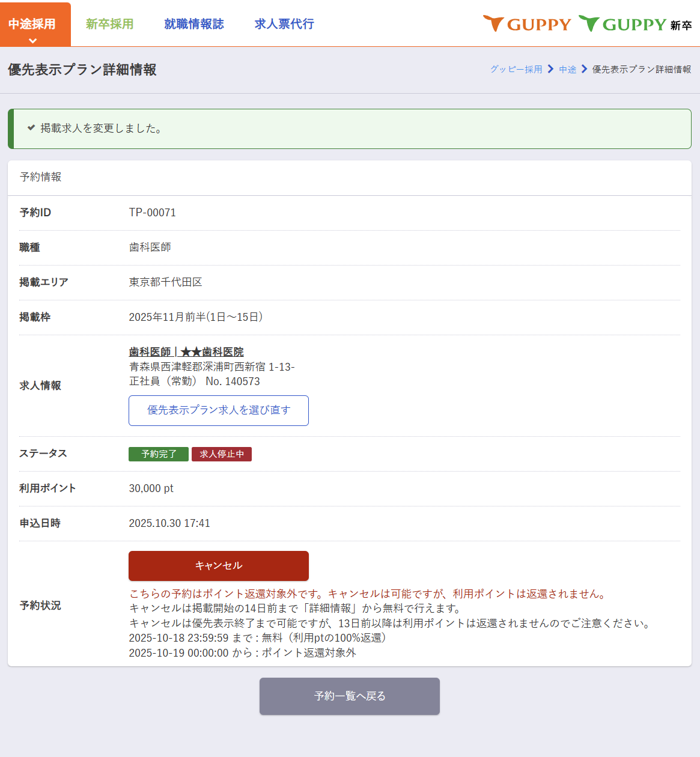Go to グッピー採用 breadcrumb link
Image resolution: width=700 pixels, height=757 pixels.
(516, 70)
